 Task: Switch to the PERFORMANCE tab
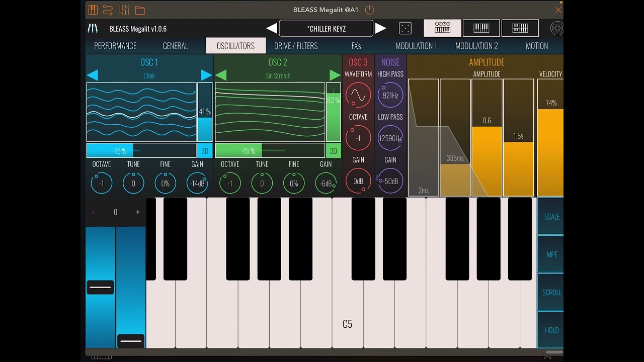[115, 46]
